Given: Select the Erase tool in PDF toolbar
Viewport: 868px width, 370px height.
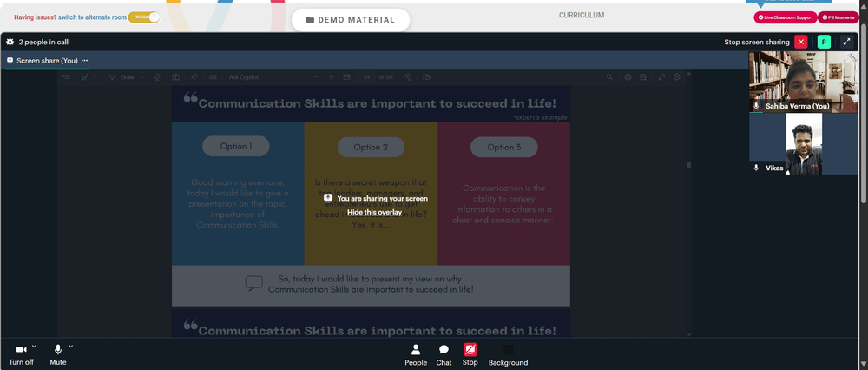Looking at the screenshot, I should (156, 77).
